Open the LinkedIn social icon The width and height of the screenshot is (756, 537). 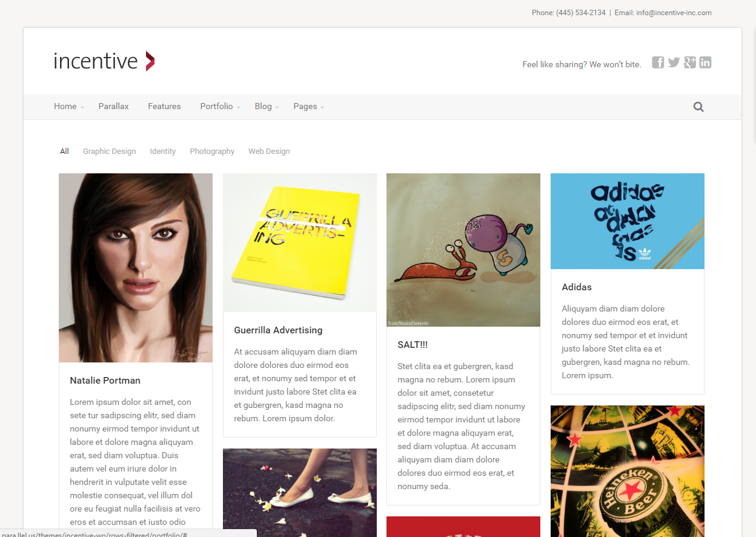705,62
